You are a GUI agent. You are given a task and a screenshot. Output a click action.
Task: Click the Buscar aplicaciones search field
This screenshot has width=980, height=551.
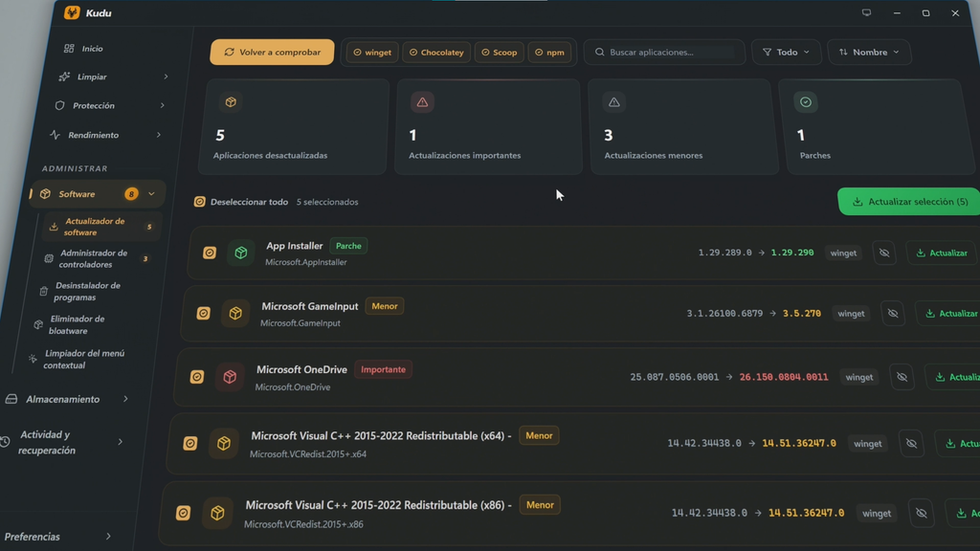(664, 52)
